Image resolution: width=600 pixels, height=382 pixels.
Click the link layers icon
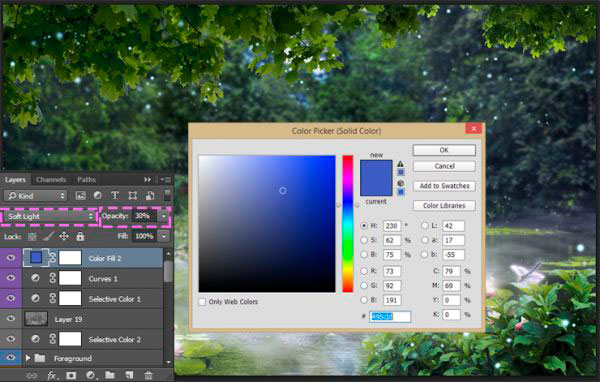[32, 375]
